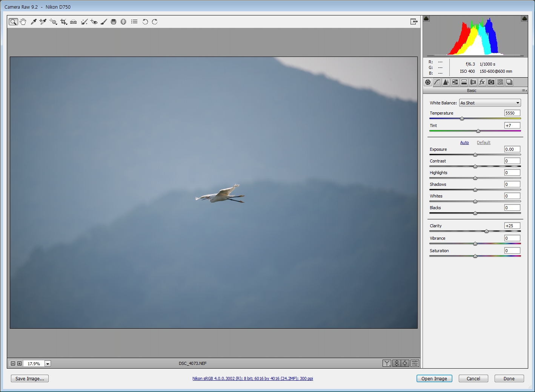The height and width of the screenshot is (392, 535).
Task: Switch to the Tone Curve tab
Action: click(437, 82)
